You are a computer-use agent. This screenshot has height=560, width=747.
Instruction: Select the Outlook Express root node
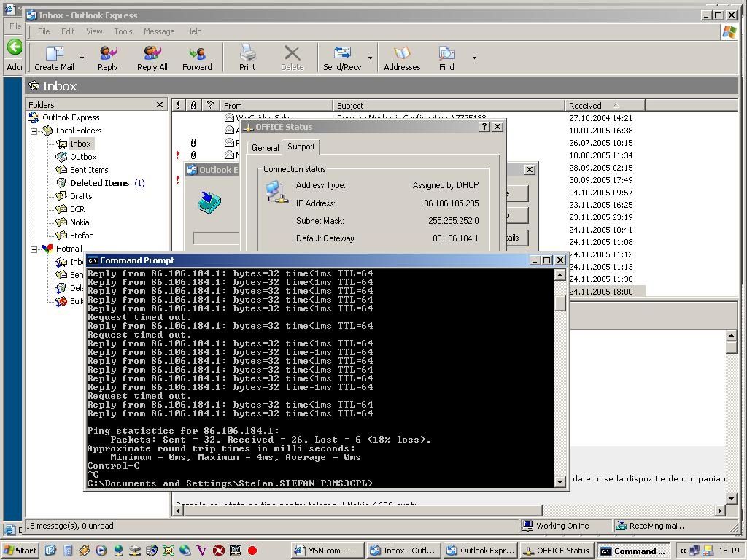[x=71, y=117]
